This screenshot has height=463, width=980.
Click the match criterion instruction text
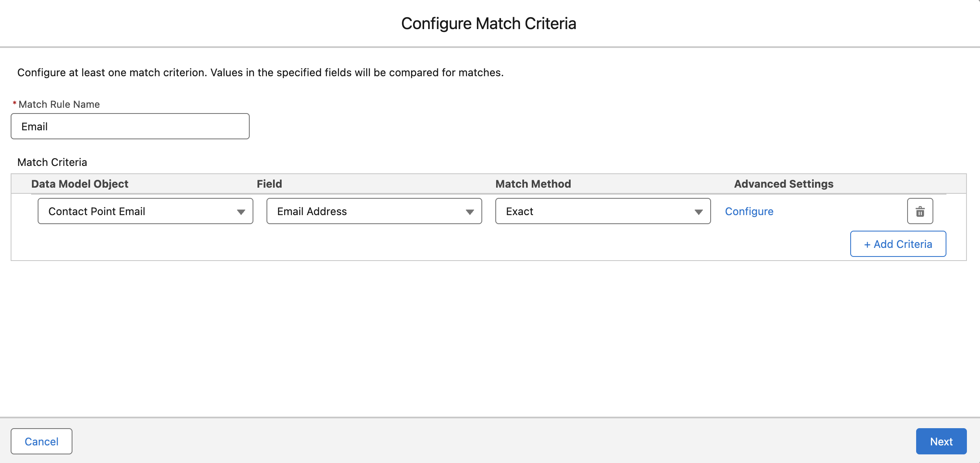coord(260,73)
